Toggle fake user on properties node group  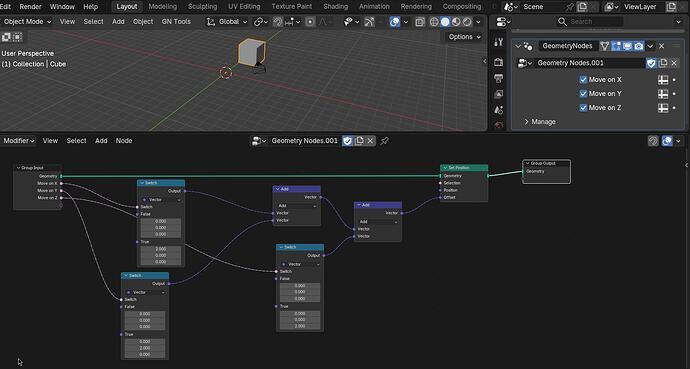click(x=651, y=63)
